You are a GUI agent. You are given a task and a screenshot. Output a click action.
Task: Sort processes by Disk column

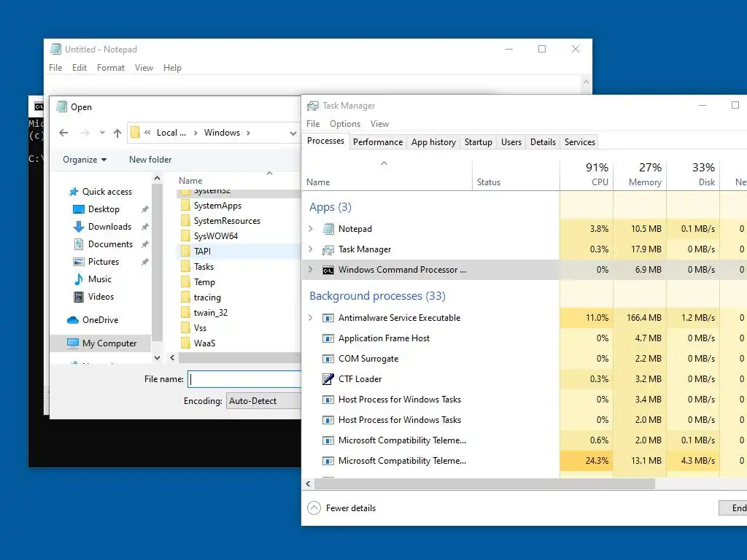coord(694,174)
